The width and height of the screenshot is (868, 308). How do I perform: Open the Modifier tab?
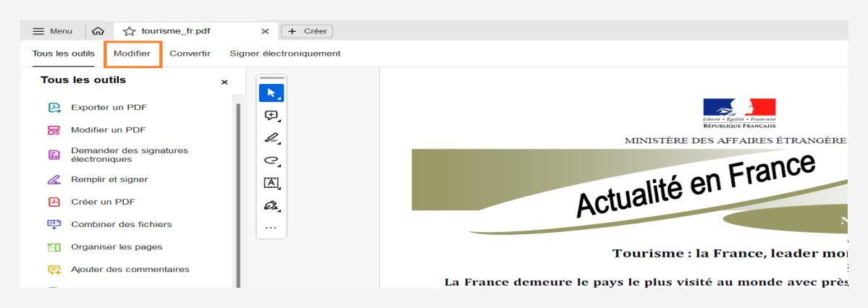(132, 54)
